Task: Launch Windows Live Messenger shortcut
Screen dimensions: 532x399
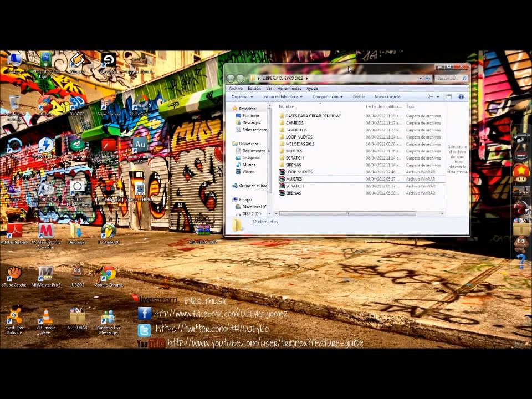Action: click(109, 322)
